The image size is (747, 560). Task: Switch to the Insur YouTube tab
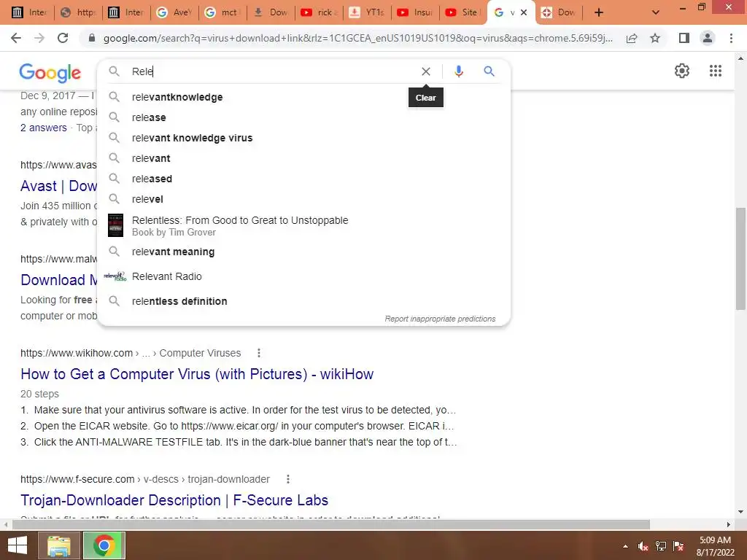[x=414, y=12]
